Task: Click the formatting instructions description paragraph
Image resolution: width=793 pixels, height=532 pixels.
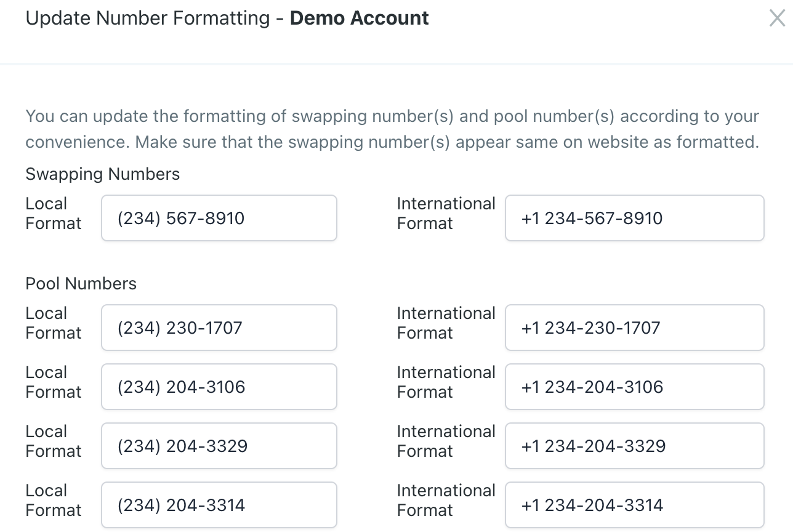Action: 392,129
